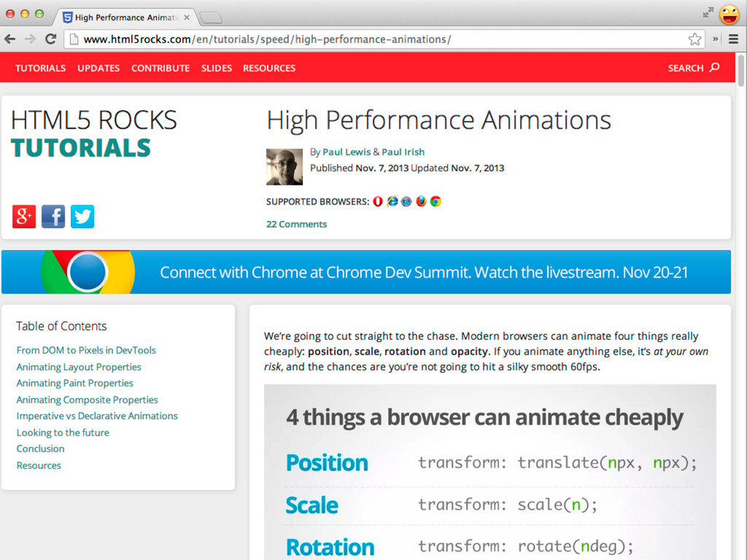
Task: Share via the Twitter icon
Action: click(82, 217)
